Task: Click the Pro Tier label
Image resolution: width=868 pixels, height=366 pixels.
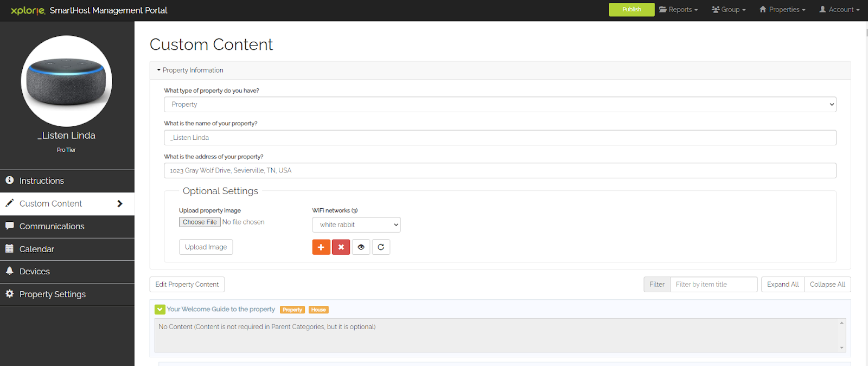Action: click(66, 150)
